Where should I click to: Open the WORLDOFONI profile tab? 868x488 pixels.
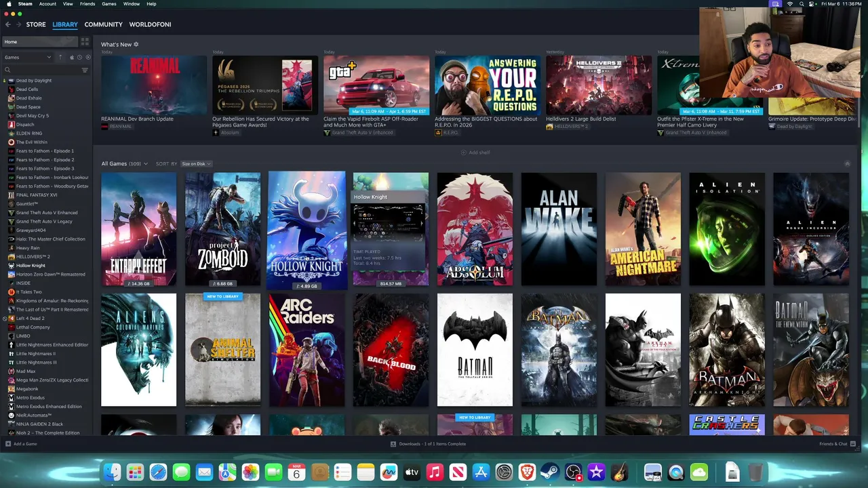150,24
